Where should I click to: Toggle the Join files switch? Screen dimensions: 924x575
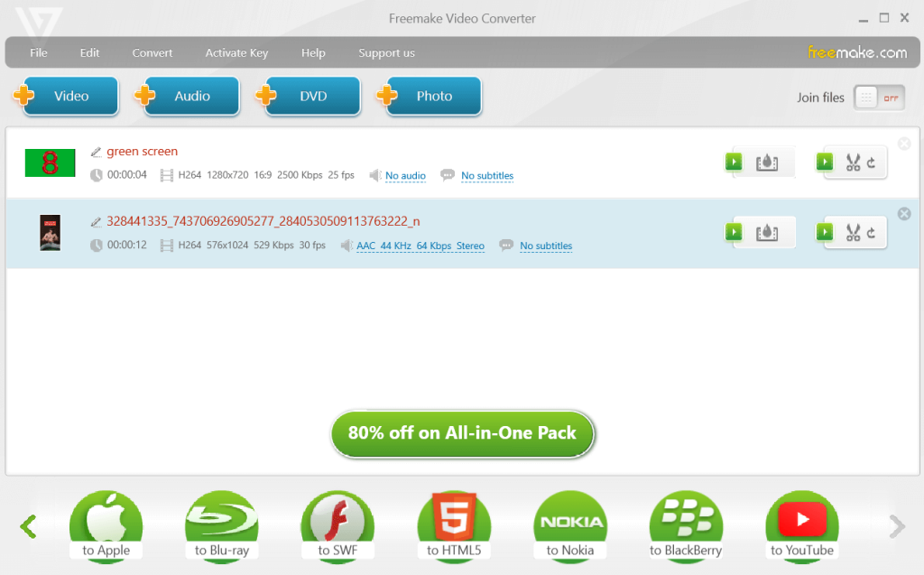pos(879,97)
